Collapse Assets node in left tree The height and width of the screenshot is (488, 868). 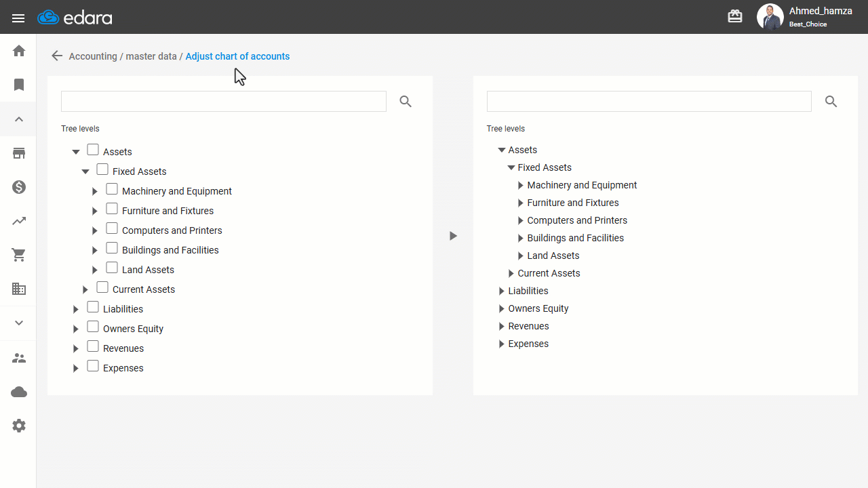point(76,152)
